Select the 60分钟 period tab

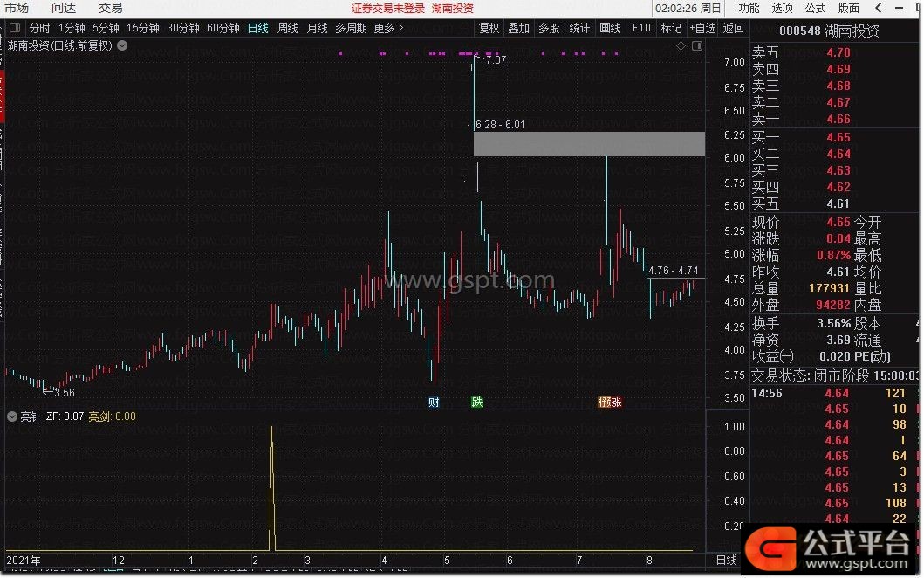point(223,28)
